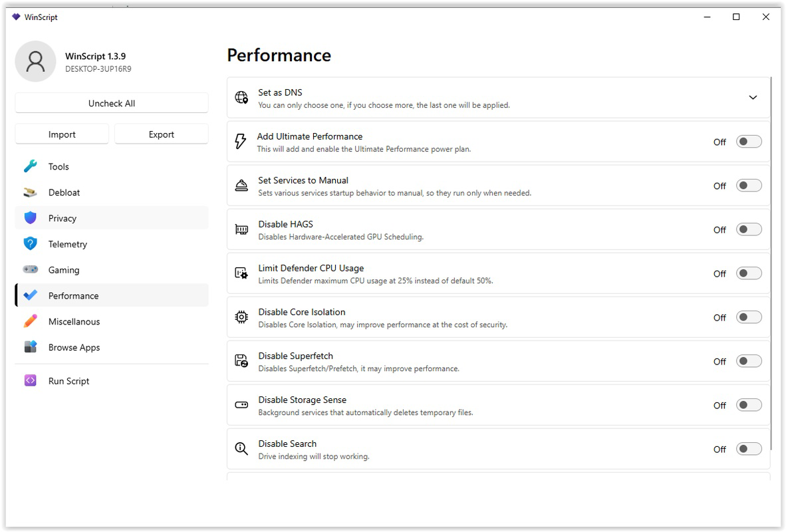Click the settings list vertical scrollbar

771,263
